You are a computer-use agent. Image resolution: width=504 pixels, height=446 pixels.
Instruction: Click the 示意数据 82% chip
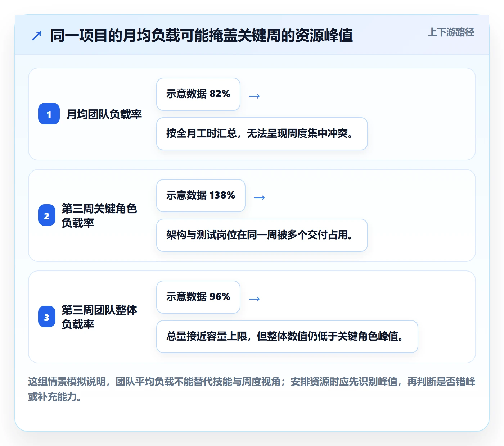pyautogui.click(x=198, y=94)
